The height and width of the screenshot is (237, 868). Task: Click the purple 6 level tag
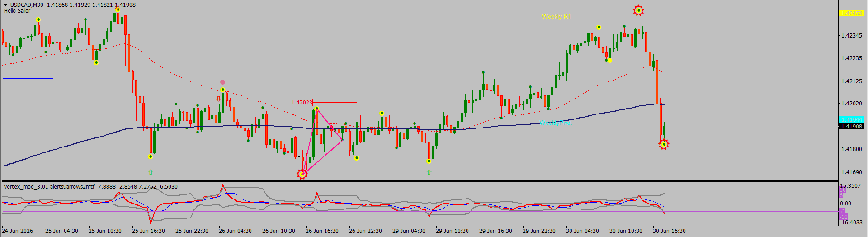tap(841, 195)
